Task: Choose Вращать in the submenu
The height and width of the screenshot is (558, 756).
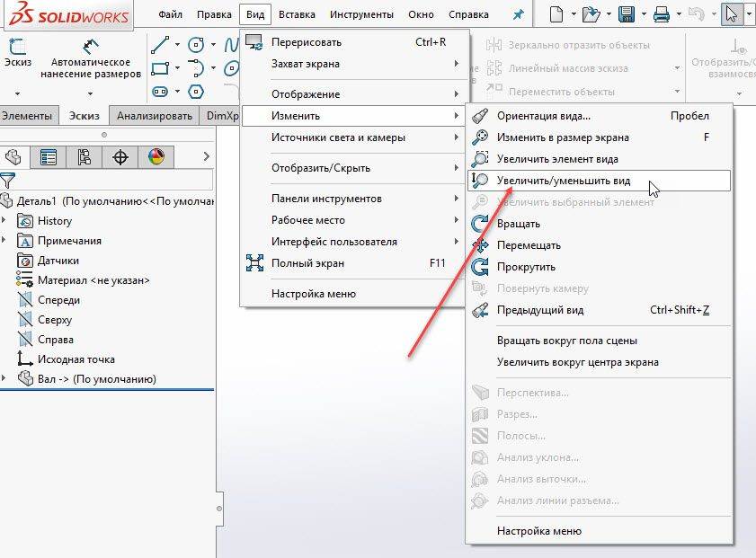Action: (x=600, y=224)
